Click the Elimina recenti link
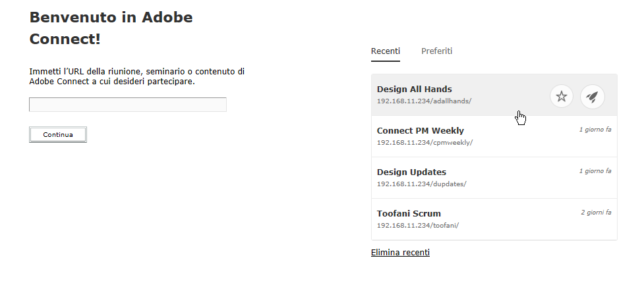This screenshot has width=644, height=281. (400, 252)
